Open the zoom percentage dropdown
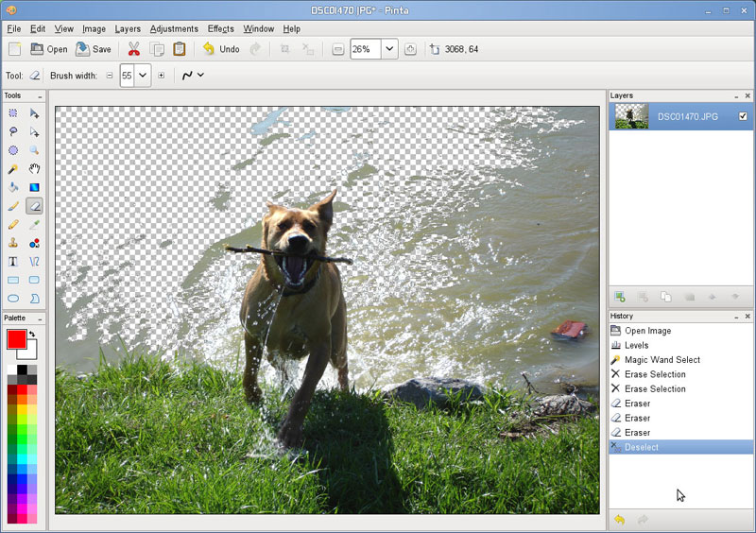The image size is (756, 533). [x=389, y=49]
